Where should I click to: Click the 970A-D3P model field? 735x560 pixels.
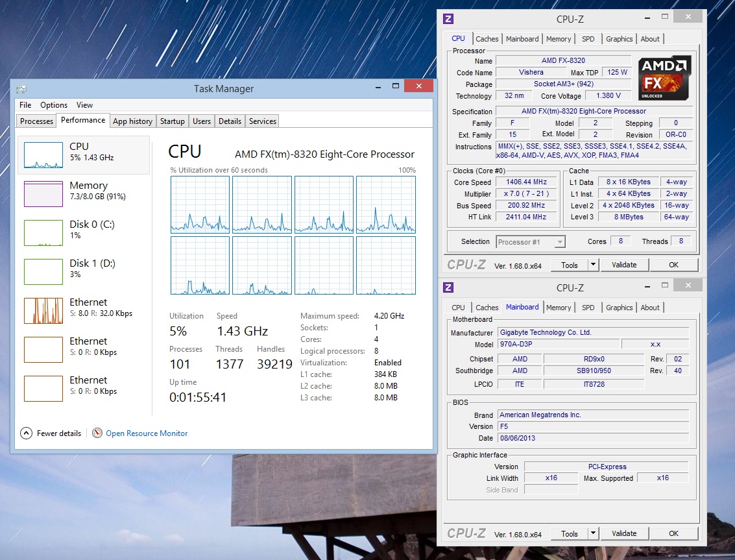(x=559, y=345)
